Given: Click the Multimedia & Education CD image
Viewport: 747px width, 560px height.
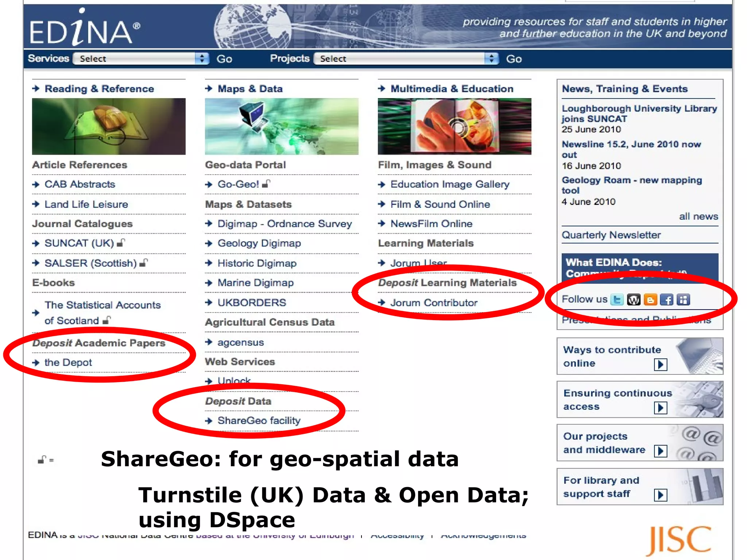Looking at the screenshot, I should pos(454,127).
